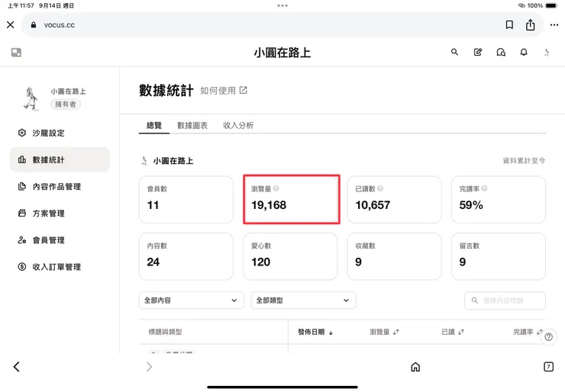Switch to the 總覽 tab

154,125
